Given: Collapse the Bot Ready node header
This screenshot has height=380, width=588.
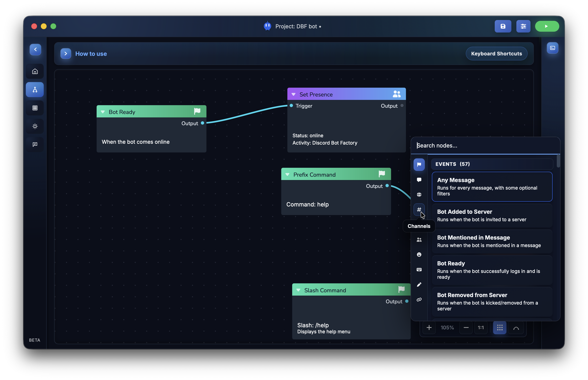Looking at the screenshot, I should coord(103,111).
